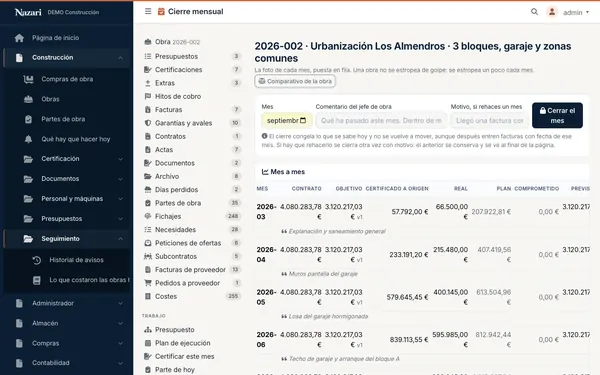Click the Comprometido column header
The height and width of the screenshot is (375, 600).
[536, 189]
